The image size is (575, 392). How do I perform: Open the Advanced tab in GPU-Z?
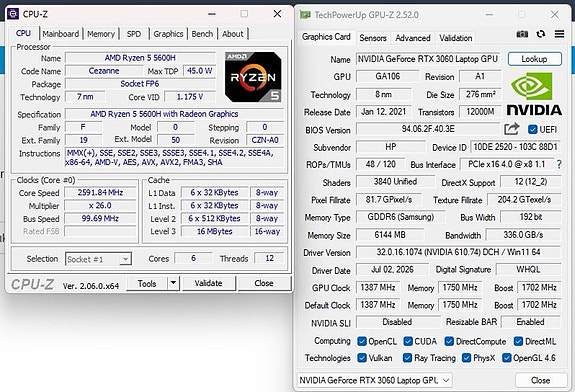[413, 38]
